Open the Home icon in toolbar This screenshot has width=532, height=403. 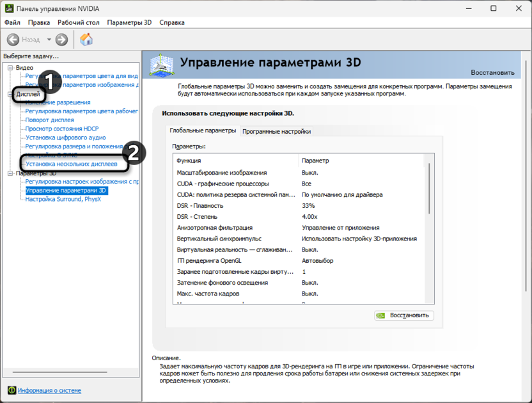(86, 40)
